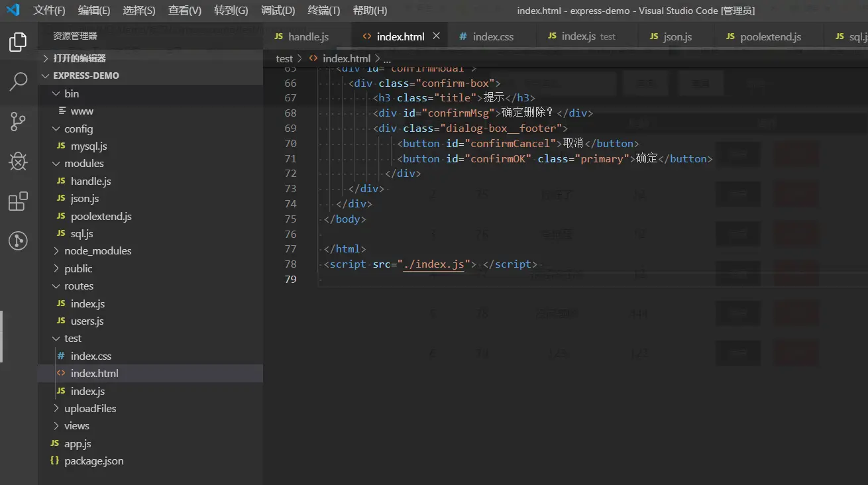Screen dimensions: 868x485
Task: Open the circled git-branch icon in the activity bar
Action: coord(18,241)
